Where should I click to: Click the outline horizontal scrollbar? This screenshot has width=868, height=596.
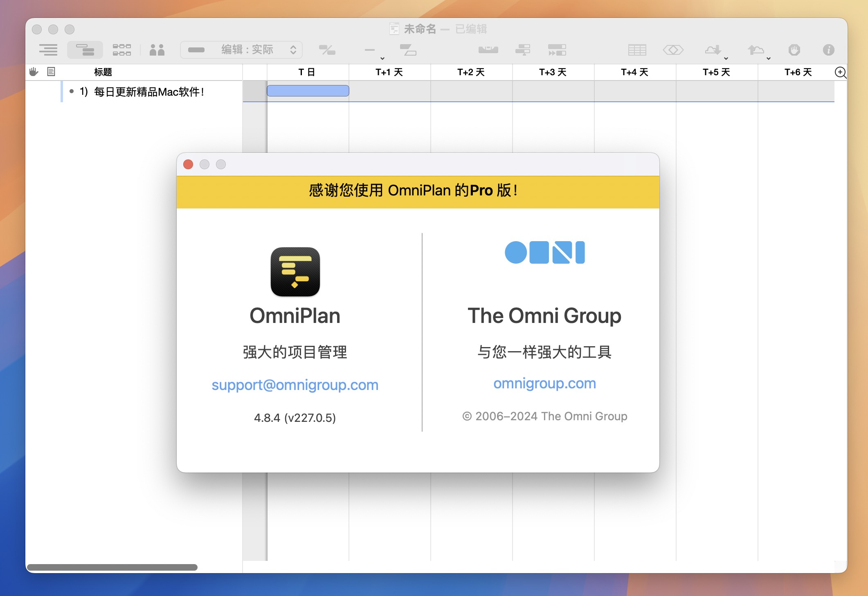click(x=112, y=567)
